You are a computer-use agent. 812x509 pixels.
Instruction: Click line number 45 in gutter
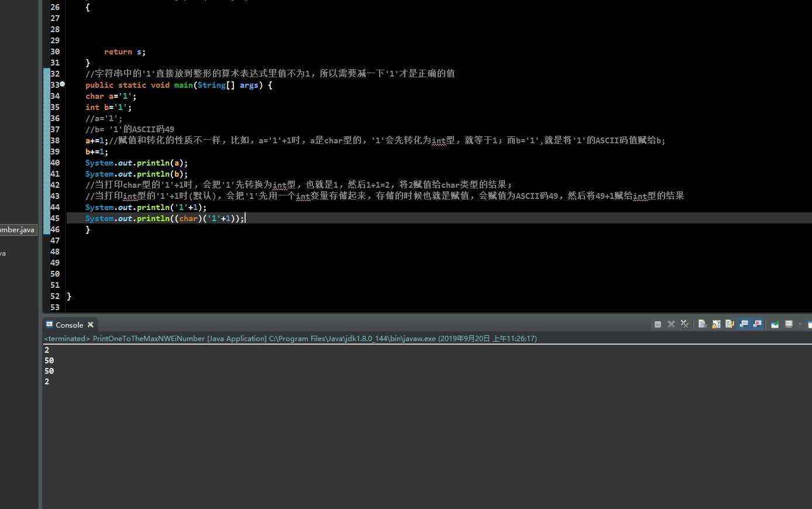point(55,218)
